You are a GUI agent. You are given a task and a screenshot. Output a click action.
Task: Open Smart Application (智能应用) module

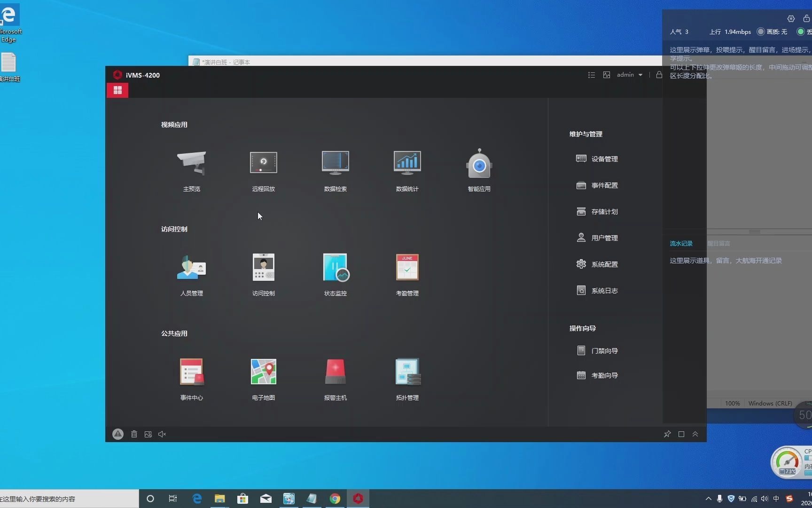pyautogui.click(x=479, y=163)
